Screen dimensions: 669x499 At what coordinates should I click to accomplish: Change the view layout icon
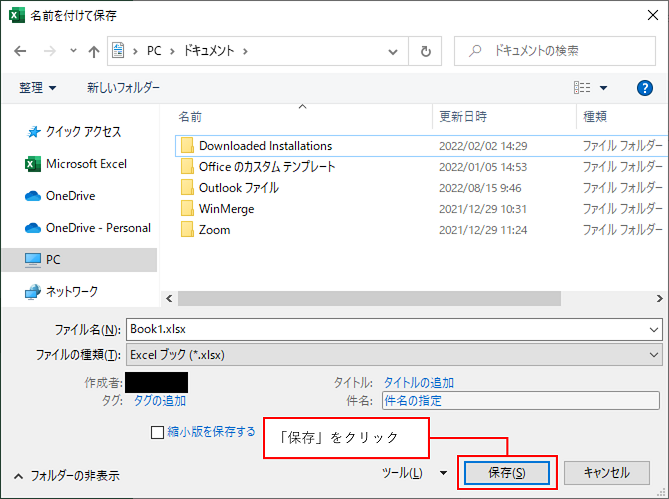[x=582, y=88]
